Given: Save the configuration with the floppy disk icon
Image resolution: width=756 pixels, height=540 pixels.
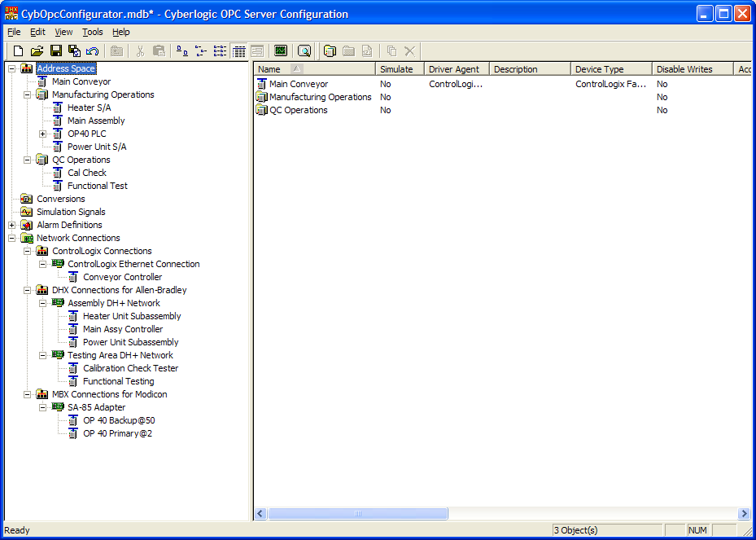Looking at the screenshot, I should tap(56, 51).
